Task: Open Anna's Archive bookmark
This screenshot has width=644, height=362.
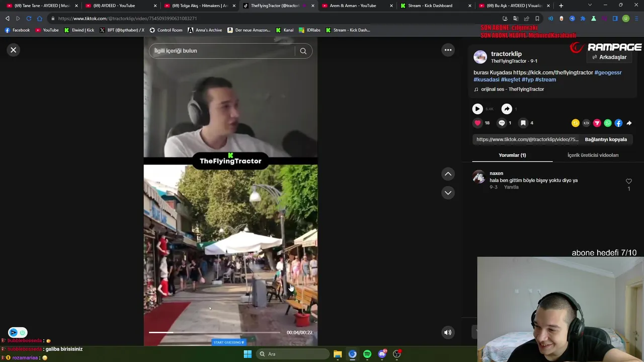Action: [205, 30]
